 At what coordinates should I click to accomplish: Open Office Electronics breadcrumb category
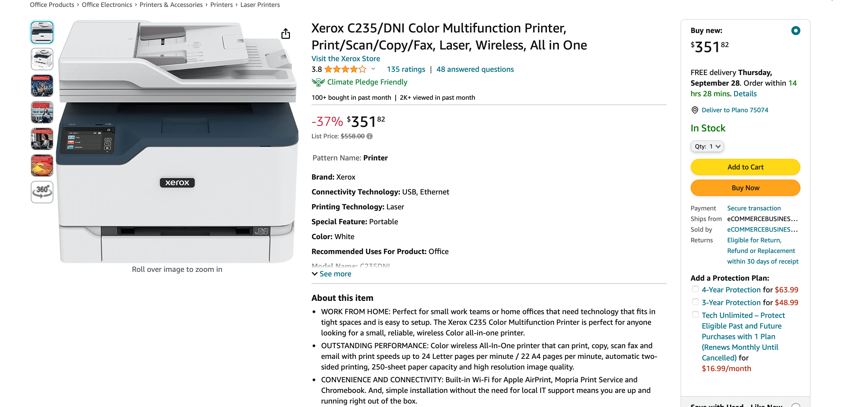[107, 5]
